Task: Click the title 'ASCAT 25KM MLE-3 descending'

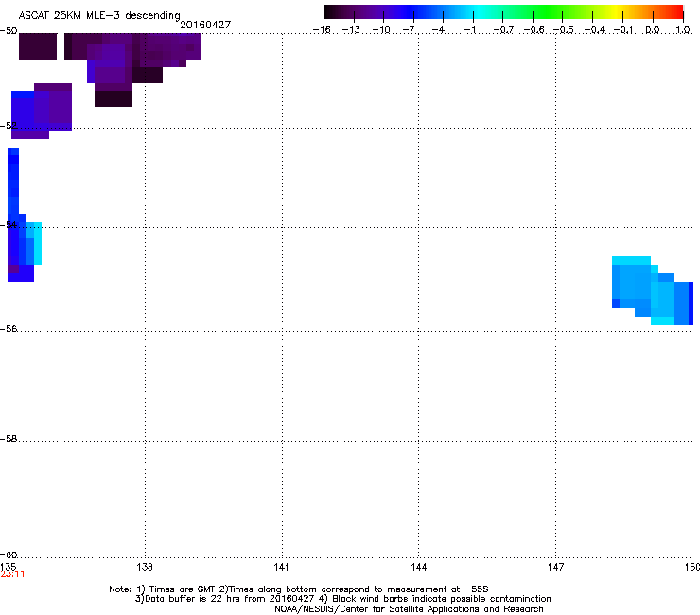Action: [99, 15]
